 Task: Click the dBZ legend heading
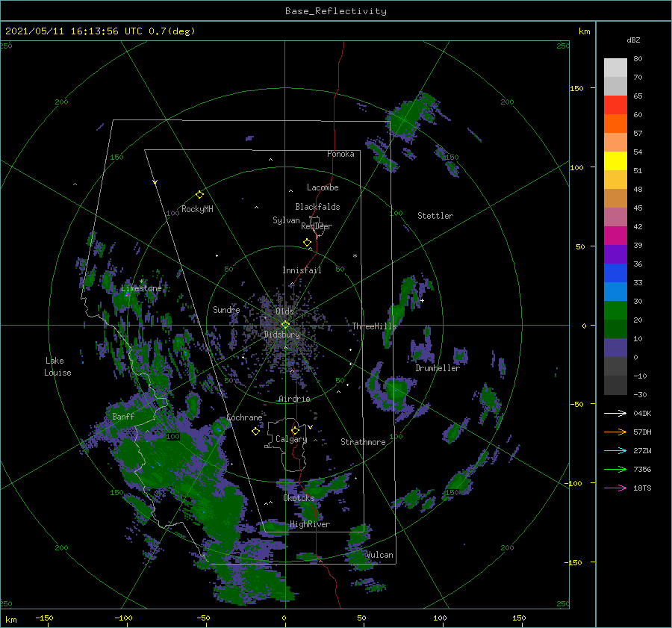pos(633,40)
